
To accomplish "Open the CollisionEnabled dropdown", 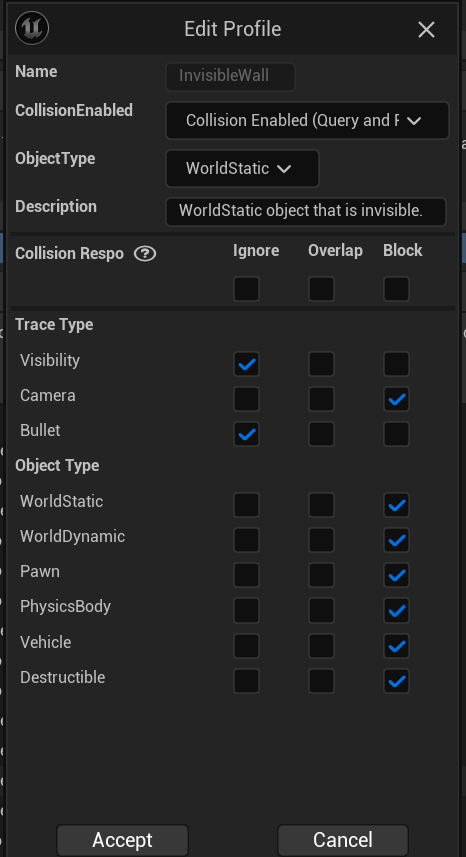I will click(307, 120).
